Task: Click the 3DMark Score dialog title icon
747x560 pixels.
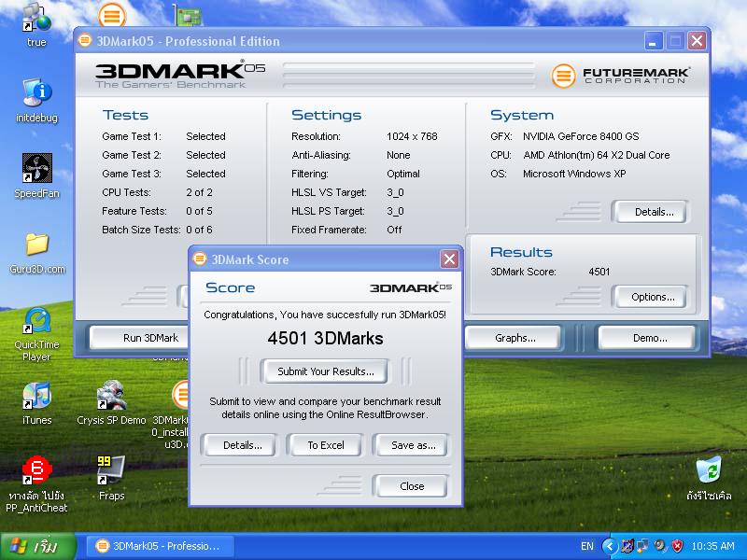Action: click(x=200, y=259)
